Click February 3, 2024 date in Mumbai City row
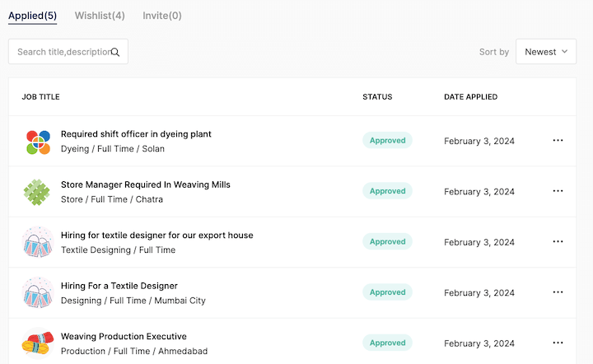This screenshot has width=593, height=364. 479,293
